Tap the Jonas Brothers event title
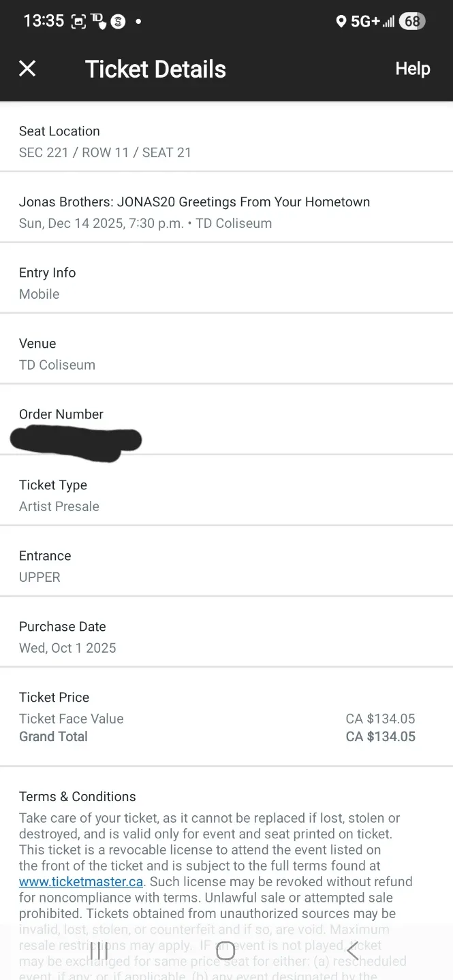Screen dimensions: 453x980 coord(194,201)
